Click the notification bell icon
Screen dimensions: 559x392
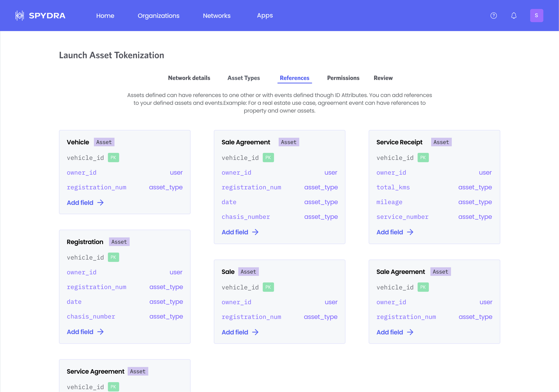[513, 15]
